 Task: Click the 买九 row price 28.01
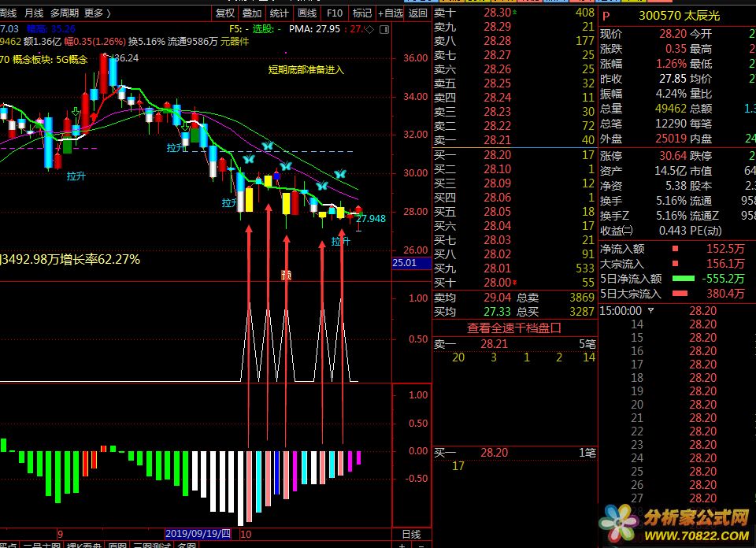[497, 268]
